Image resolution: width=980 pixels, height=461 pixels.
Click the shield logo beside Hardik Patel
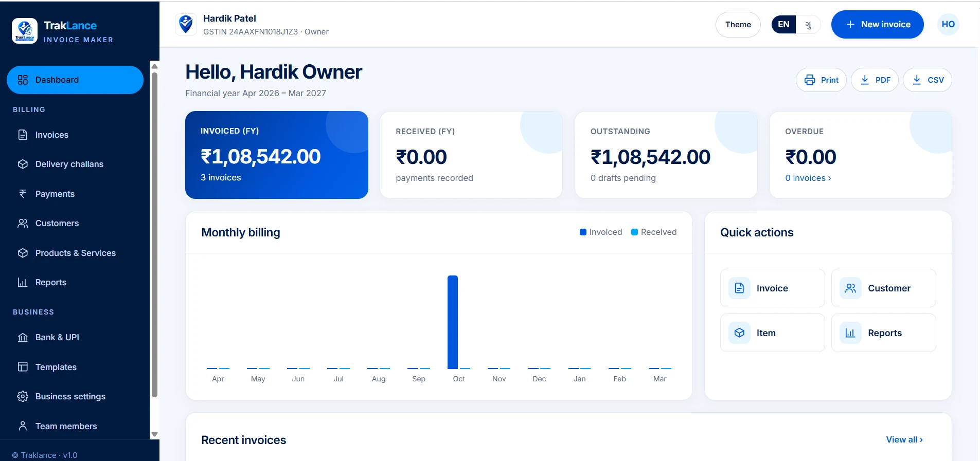tap(186, 24)
